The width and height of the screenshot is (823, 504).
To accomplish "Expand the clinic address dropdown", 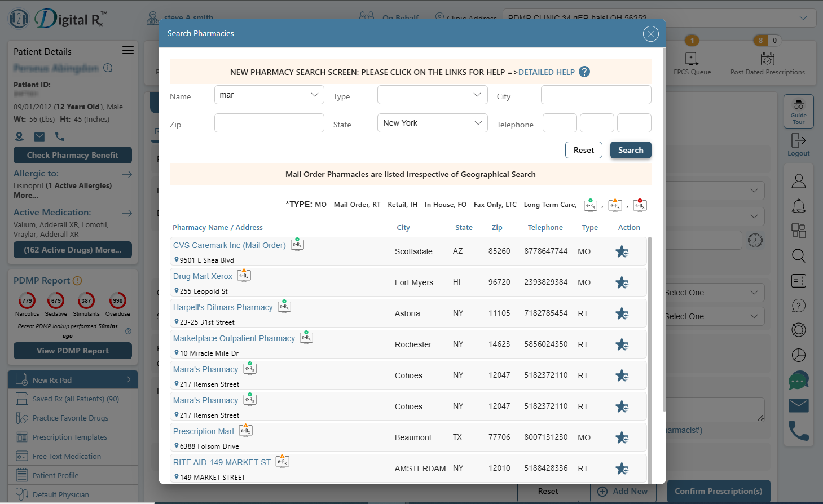I will click(803, 18).
